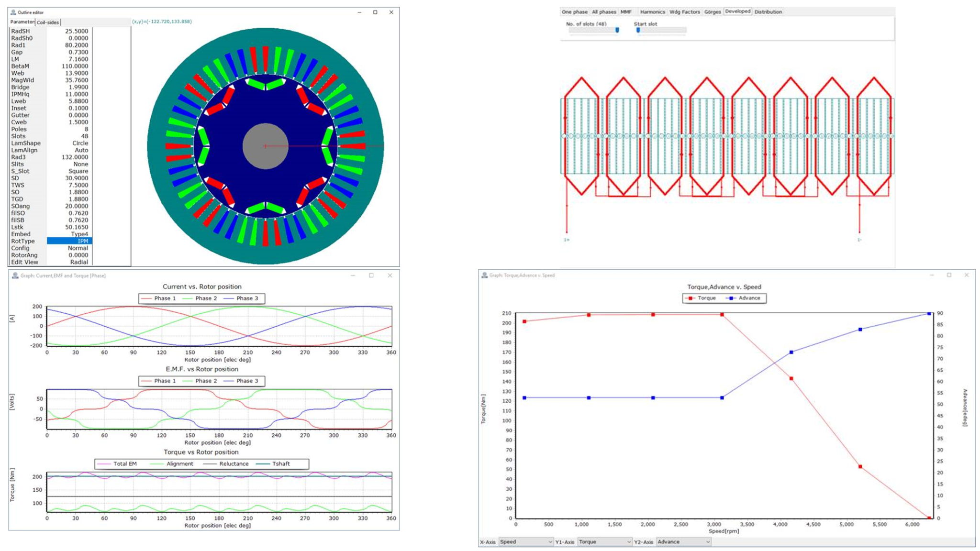The width and height of the screenshot is (980, 551).
Task: Open the X-Axis dropdown showing Speed
Action: click(525, 542)
